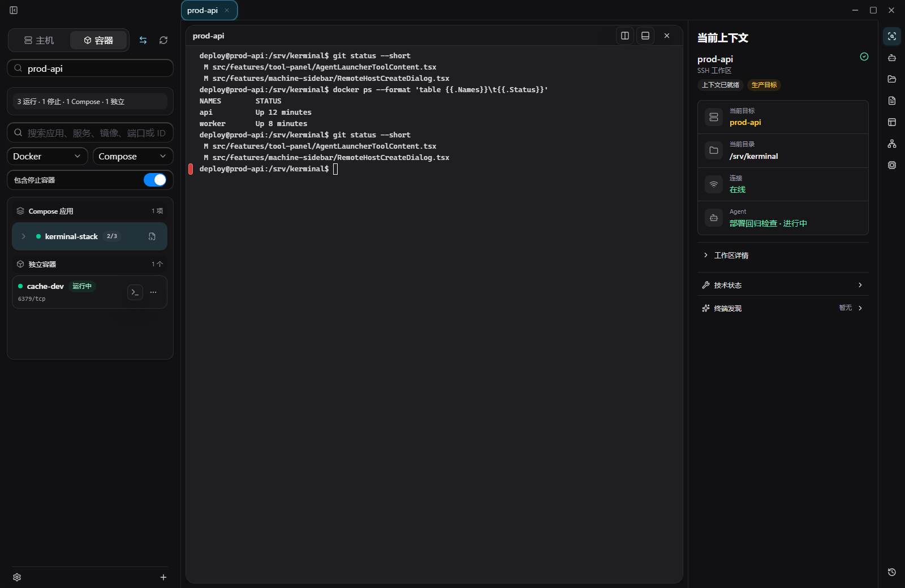Open 当前目标 prod-api row
This screenshot has width=905, height=588.
(783, 117)
